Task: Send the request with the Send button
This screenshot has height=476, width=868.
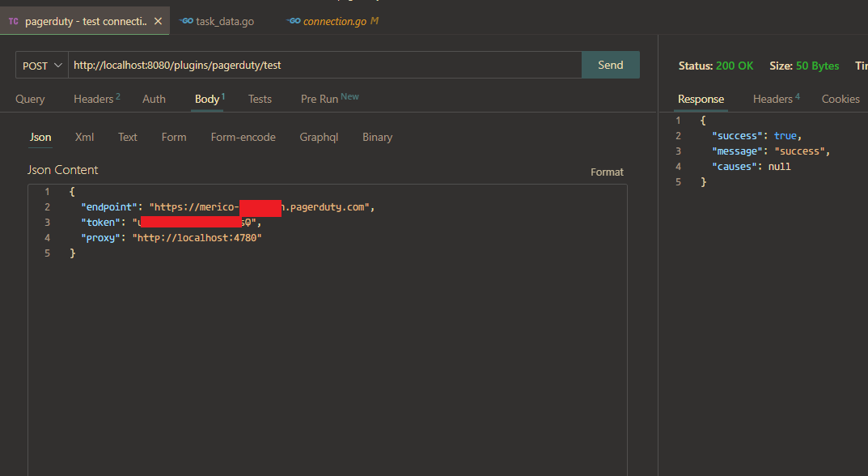Action: (611, 65)
